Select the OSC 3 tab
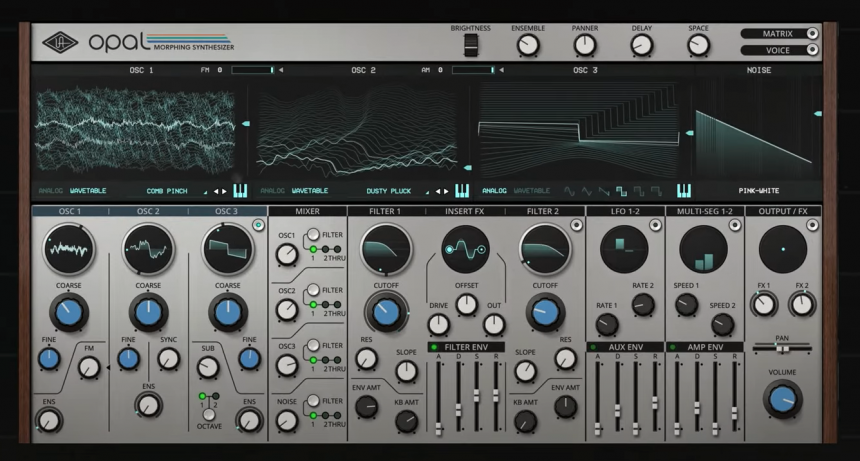 [x=227, y=211]
